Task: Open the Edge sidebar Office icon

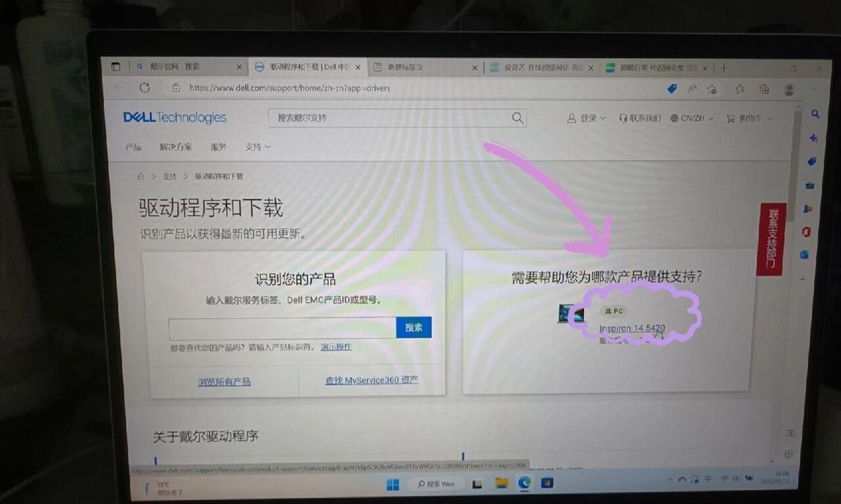Action: pos(806,232)
